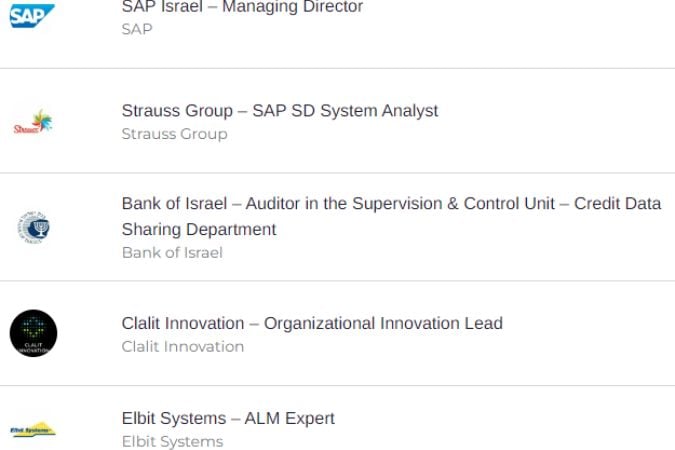This screenshot has width=675, height=450.
Task: Click the grey SAP company name
Action: point(137,29)
